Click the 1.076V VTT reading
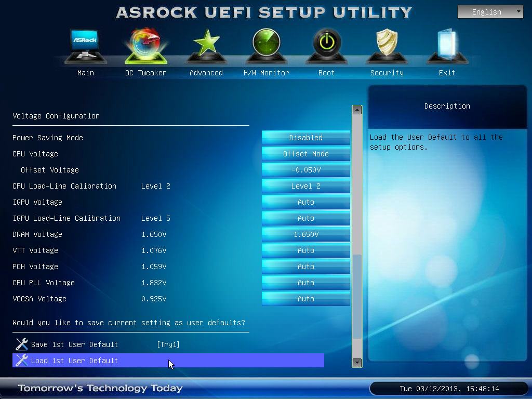Screen dimensions: 532x399 [154, 250]
